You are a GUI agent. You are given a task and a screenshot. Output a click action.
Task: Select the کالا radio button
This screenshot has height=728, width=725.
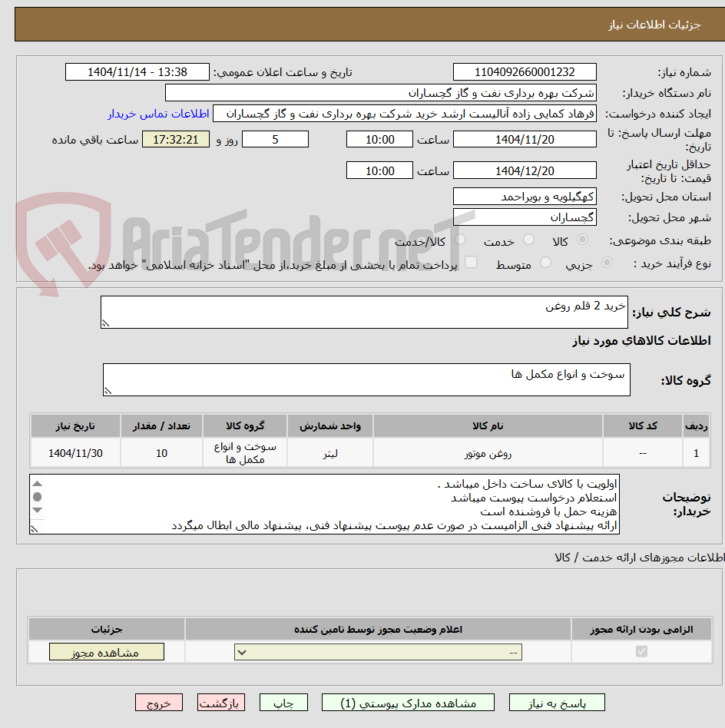tap(582, 240)
